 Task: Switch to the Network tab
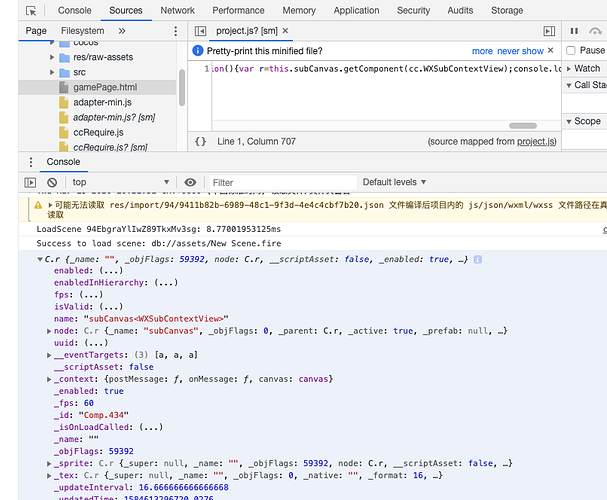pyautogui.click(x=178, y=10)
